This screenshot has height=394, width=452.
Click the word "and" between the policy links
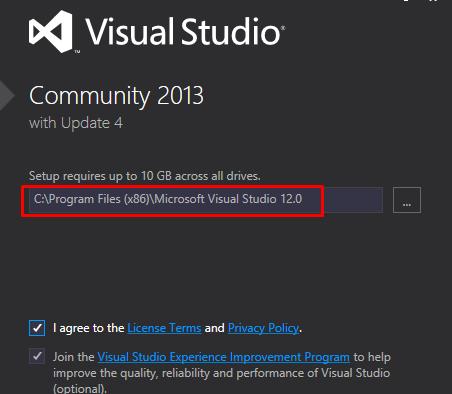(x=214, y=328)
